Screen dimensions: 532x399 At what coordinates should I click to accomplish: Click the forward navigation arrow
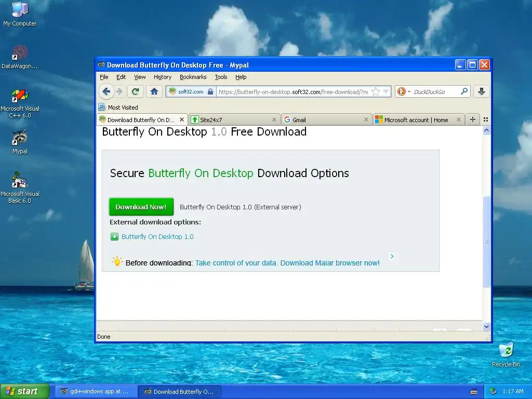[119, 91]
